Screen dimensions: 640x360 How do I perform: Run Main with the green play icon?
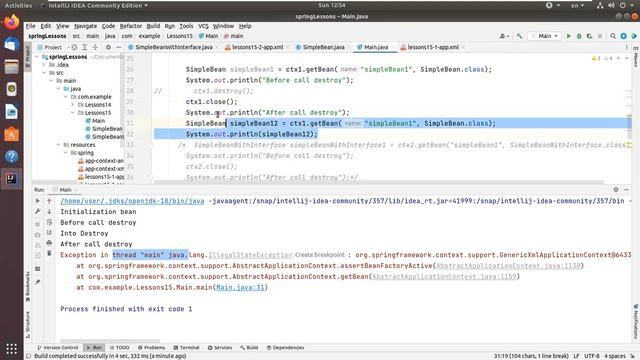point(569,36)
